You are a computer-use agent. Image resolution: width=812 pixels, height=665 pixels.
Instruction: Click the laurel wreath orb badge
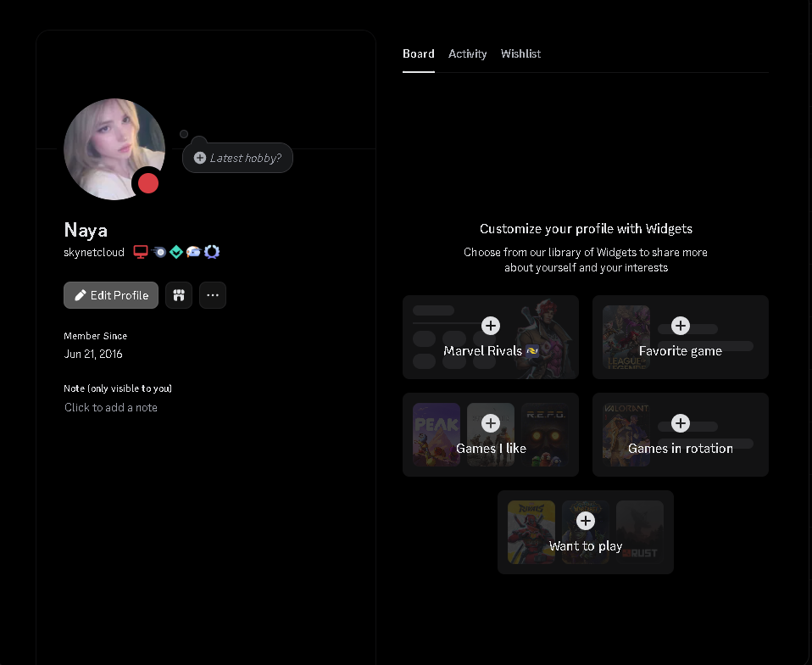212,252
